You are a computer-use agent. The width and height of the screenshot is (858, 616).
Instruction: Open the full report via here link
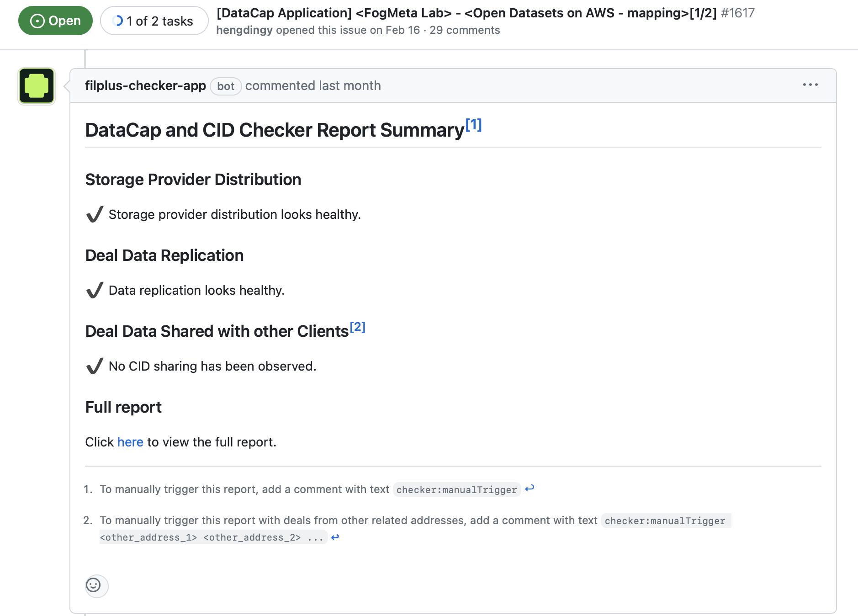130,442
